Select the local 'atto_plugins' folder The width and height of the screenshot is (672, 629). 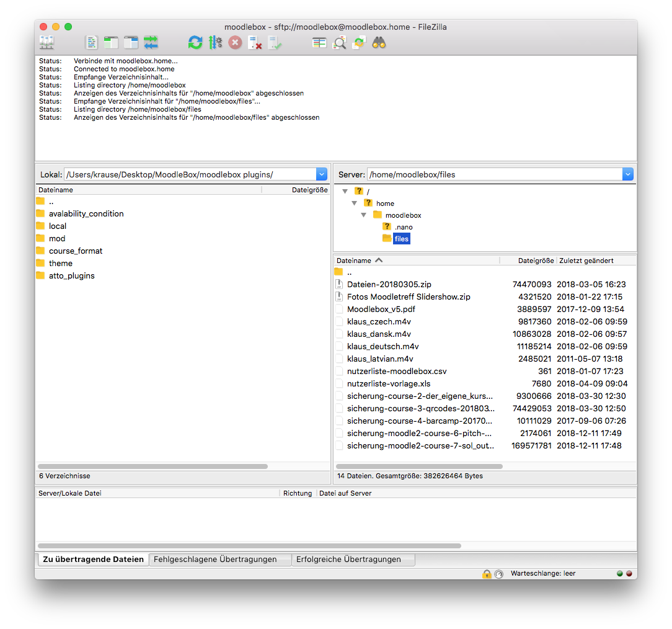[x=183, y=275]
